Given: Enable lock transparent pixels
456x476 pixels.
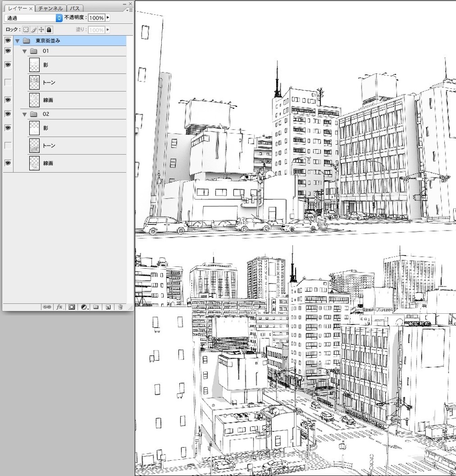Looking at the screenshot, I should click(x=26, y=29).
